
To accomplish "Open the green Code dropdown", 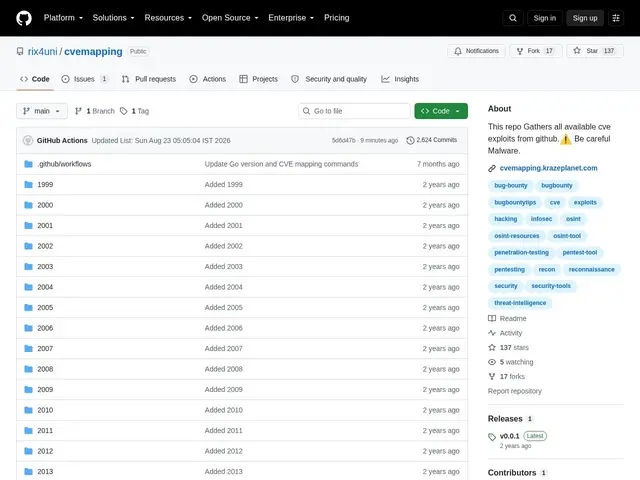I will [441, 111].
